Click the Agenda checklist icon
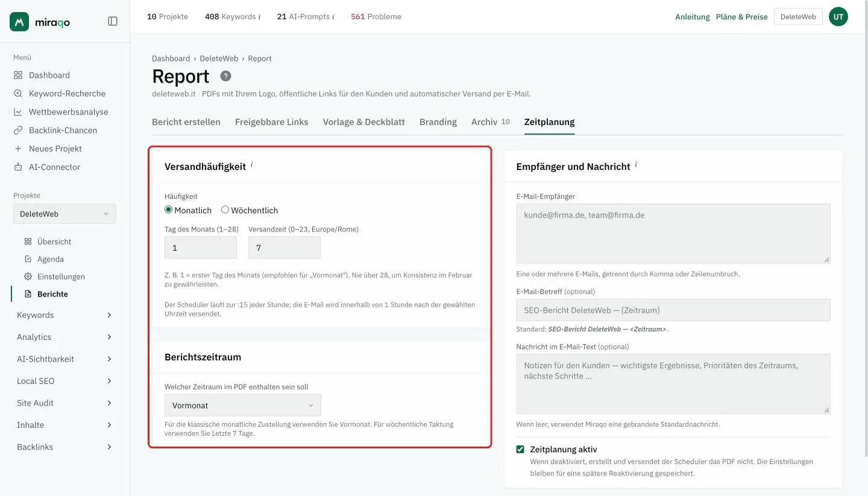 (x=28, y=259)
